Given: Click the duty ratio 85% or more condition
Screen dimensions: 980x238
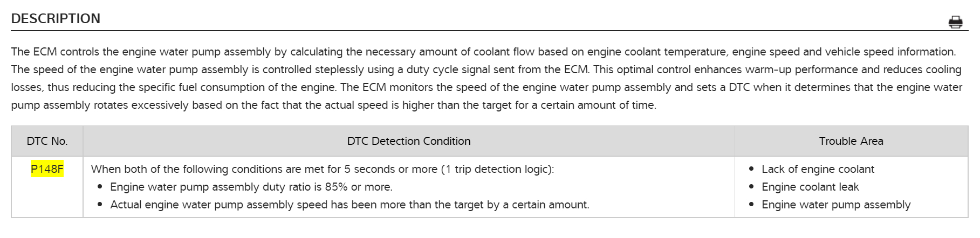Looking at the screenshot, I should (x=251, y=187).
